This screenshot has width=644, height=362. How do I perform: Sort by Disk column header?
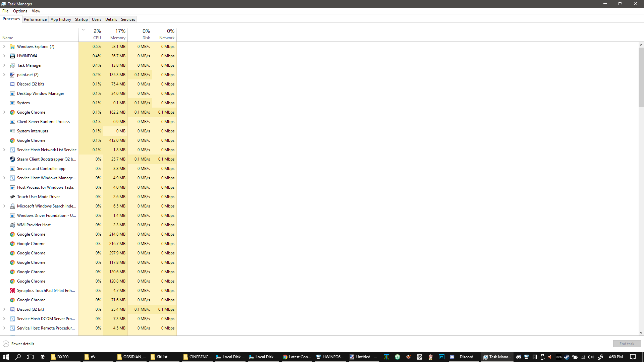click(x=140, y=34)
